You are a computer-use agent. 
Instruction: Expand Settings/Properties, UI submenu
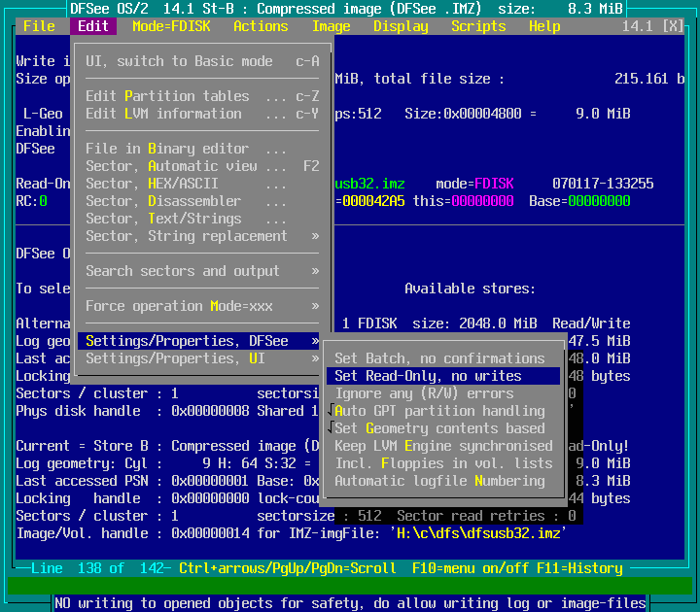[202, 358]
